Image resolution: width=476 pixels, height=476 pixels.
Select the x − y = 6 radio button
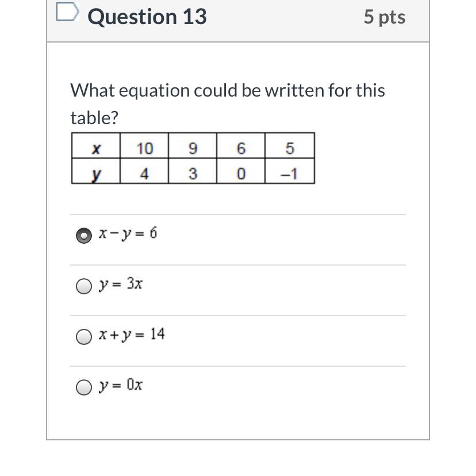84,236
